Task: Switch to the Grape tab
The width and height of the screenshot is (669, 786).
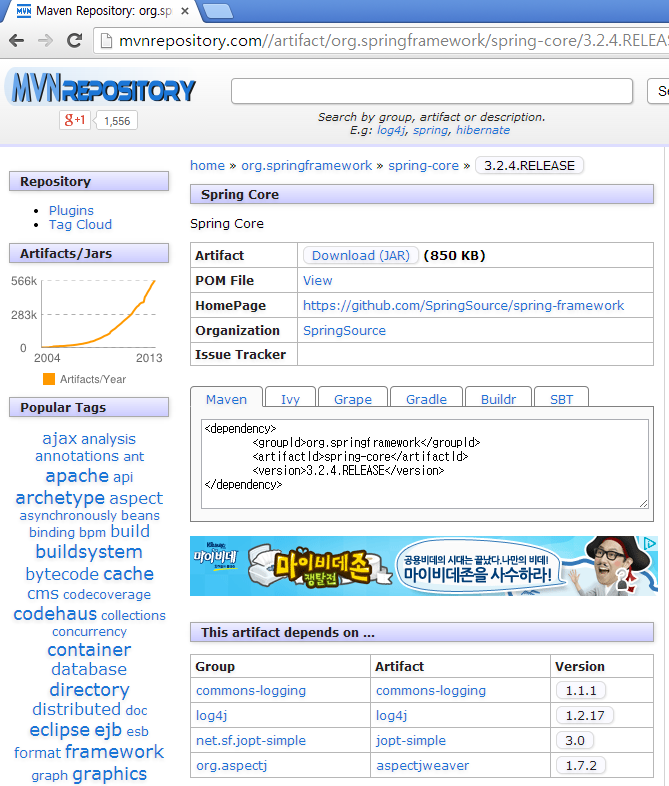Action: 352,399
